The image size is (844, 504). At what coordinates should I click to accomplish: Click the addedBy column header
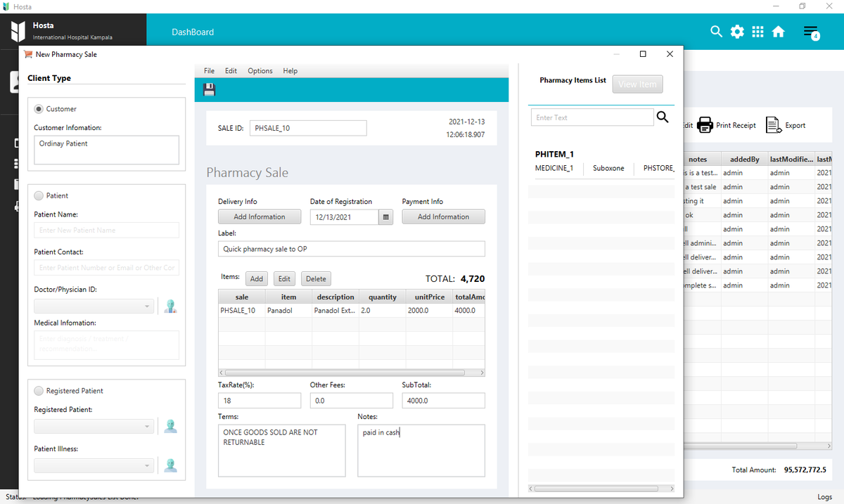point(744,160)
